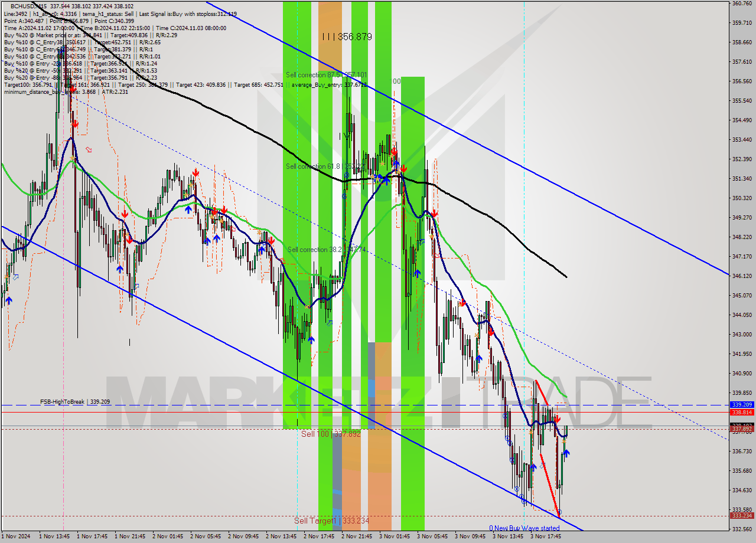Select the 351.340 price axis value

[x=742, y=178]
